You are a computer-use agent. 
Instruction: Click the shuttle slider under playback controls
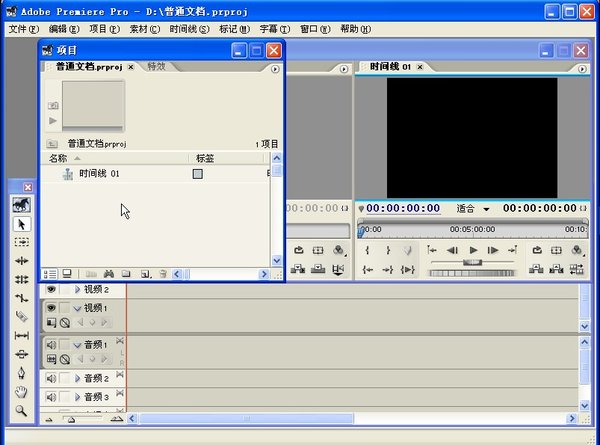click(x=472, y=262)
